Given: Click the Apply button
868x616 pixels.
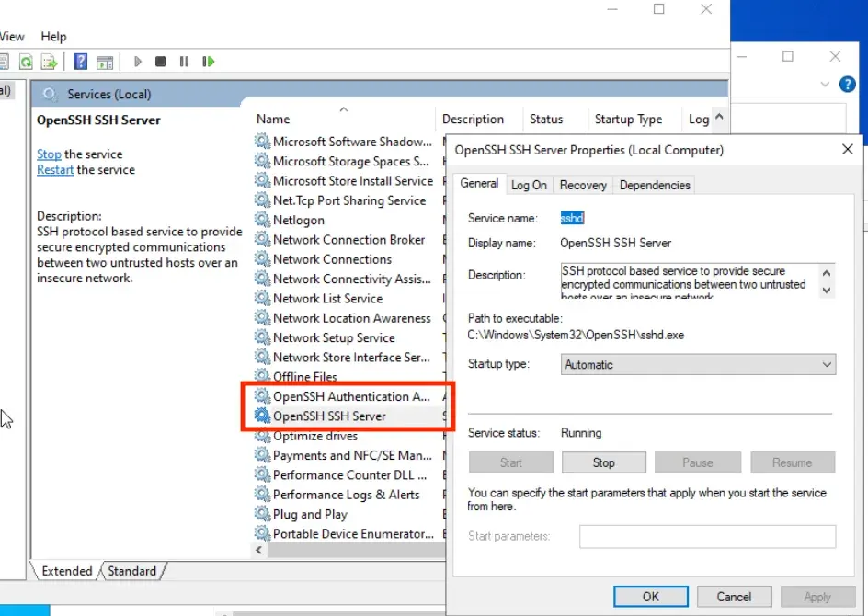Looking at the screenshot, I should [817, 597].
